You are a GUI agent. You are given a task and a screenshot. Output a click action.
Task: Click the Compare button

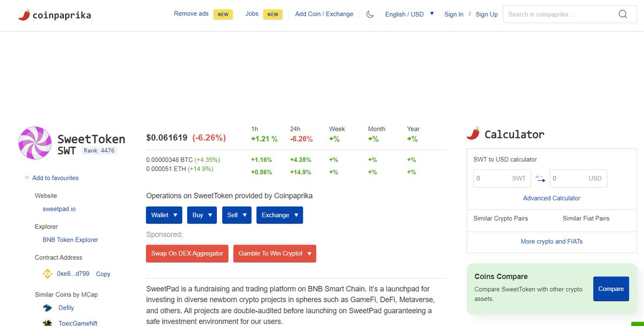click(611, 289)
